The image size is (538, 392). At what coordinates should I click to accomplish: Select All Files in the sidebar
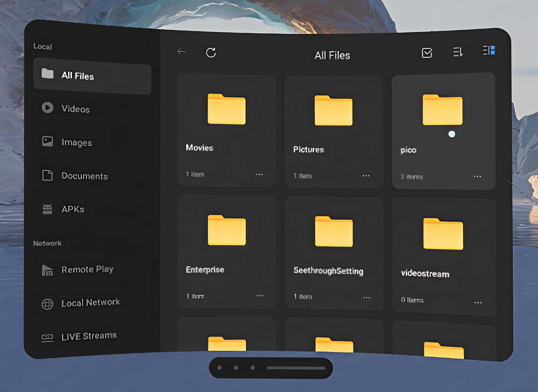click(x=92, y=76)
